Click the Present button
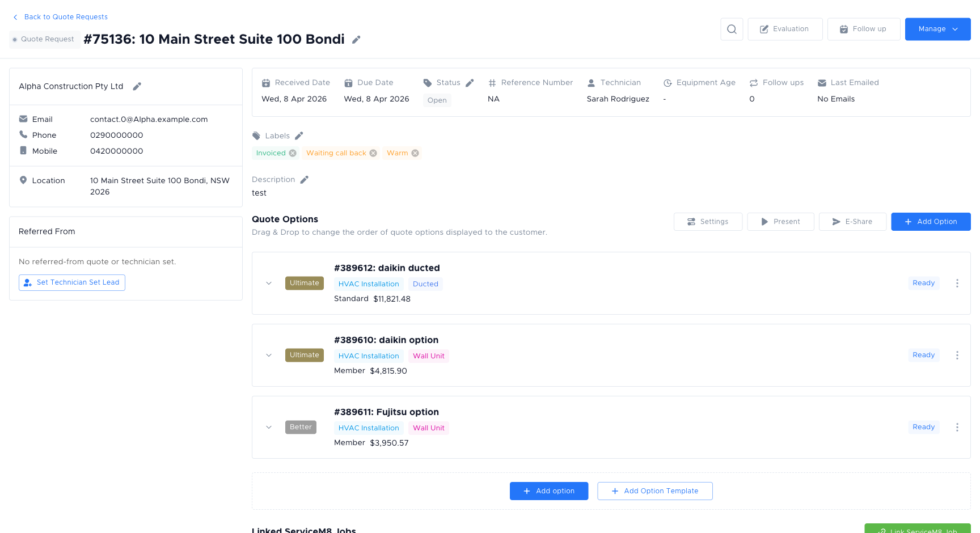Screen dimensions: 980x533 (x=780, y=222)
